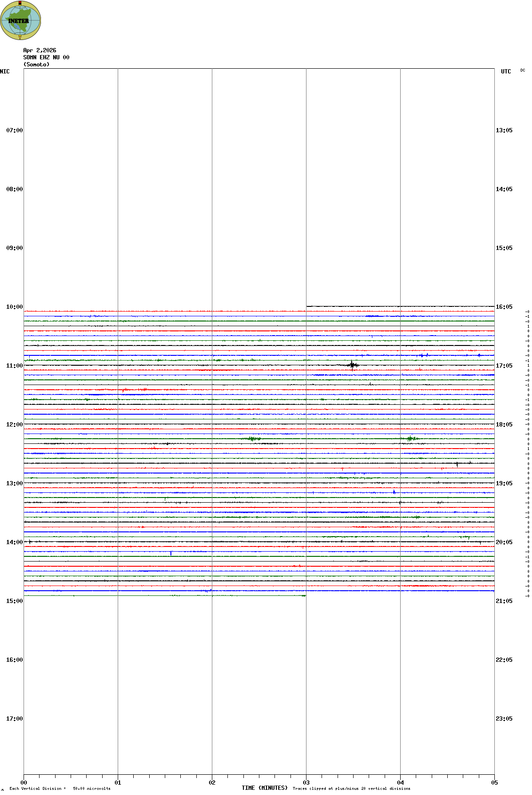Click the small DC label
532x795 pixels.
click(523, 71)
